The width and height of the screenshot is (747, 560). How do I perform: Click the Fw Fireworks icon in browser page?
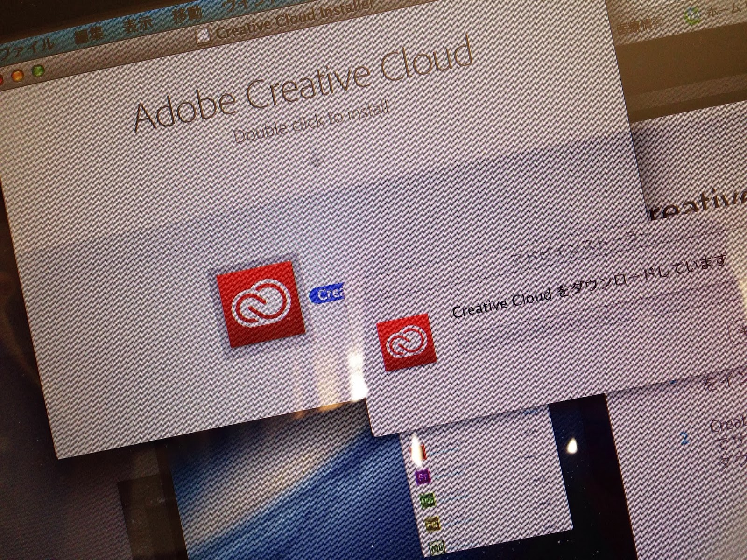coord(432,524)
